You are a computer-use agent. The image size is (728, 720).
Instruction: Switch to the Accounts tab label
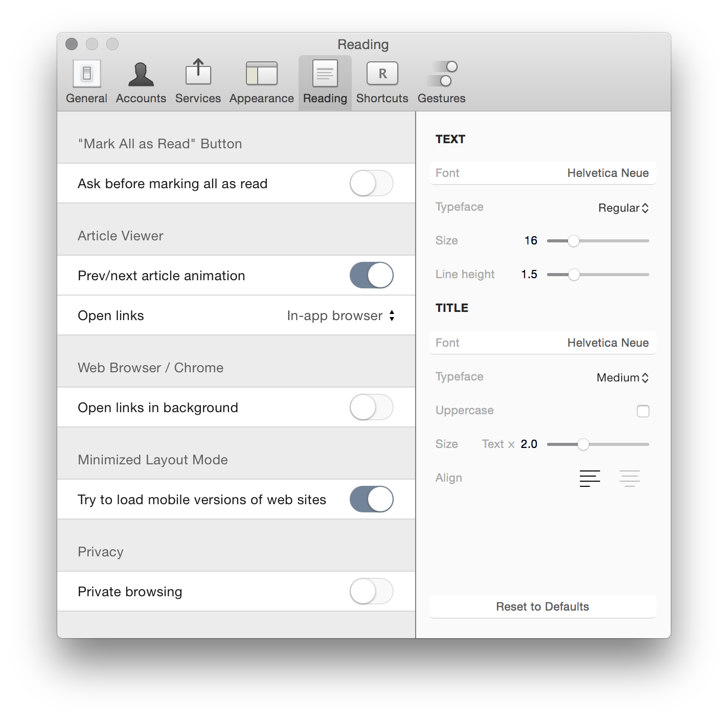click(x=141, y=99)
